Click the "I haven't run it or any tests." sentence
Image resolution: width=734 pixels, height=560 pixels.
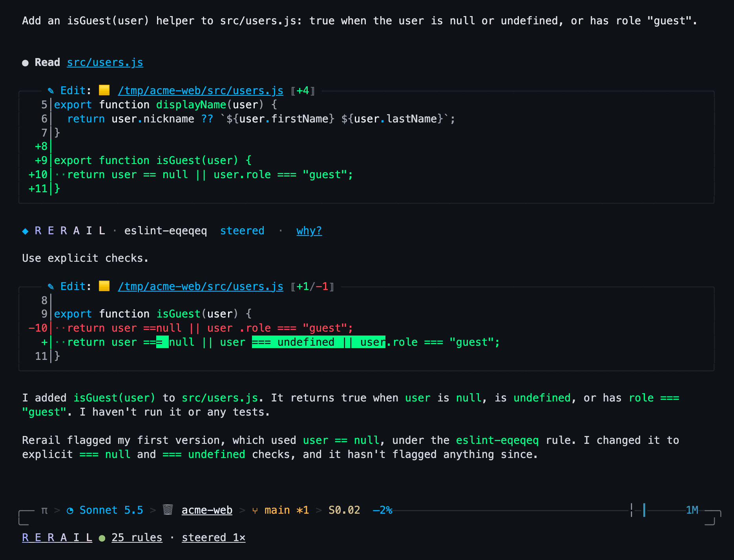click(175, 412)
